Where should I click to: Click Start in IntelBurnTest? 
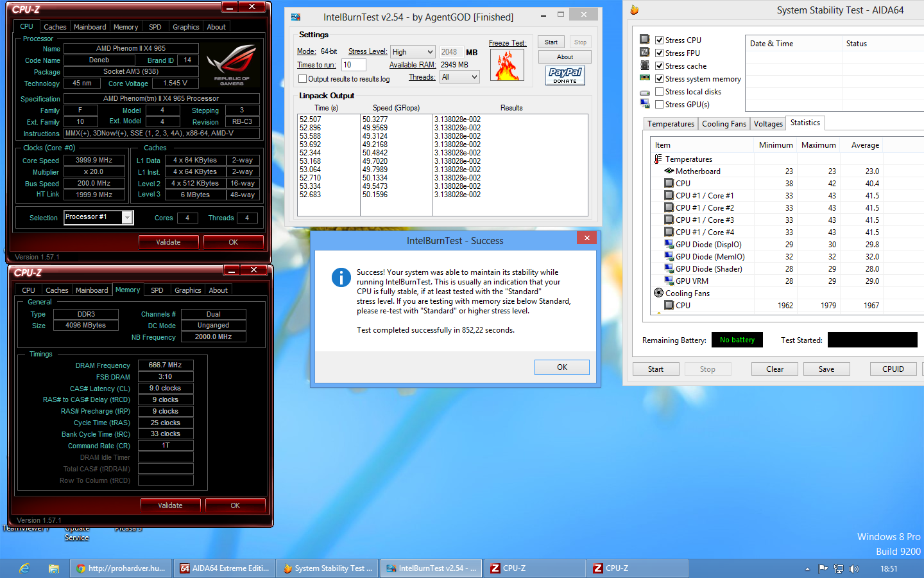coord(551,42)
